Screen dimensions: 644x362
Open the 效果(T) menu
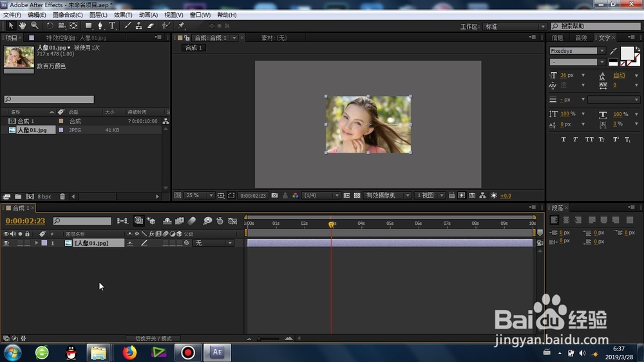point(123,15)
